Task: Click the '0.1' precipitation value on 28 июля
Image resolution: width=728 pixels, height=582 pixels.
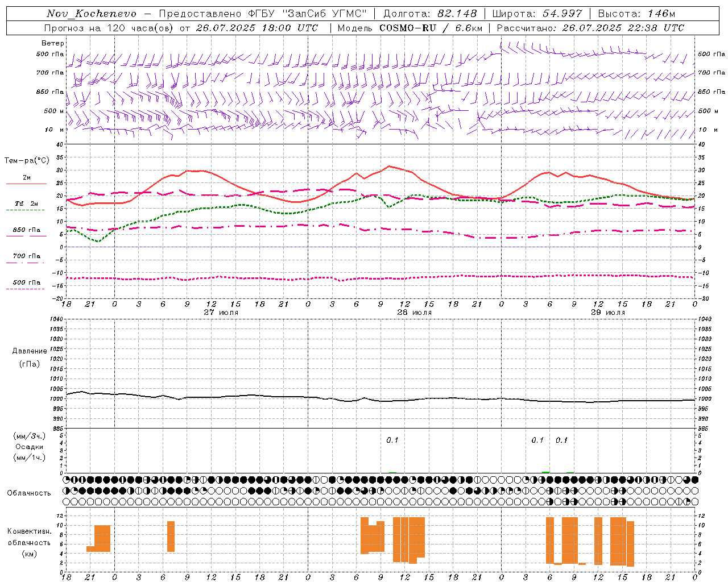Action: pos(392,440)
